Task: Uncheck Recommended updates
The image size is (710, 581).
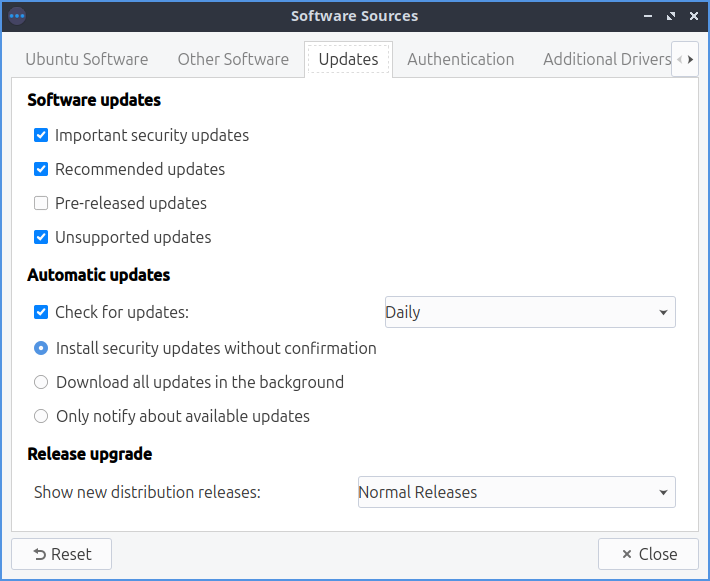Action: click(41, 169)
